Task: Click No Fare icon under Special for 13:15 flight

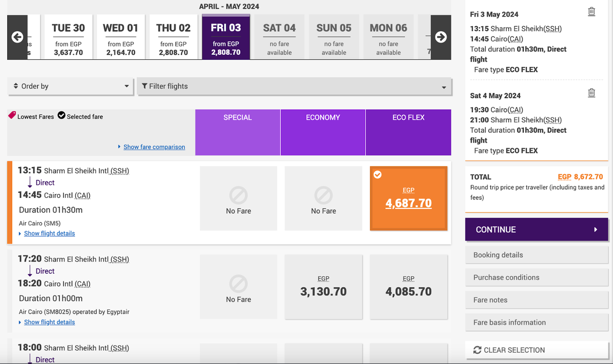Action: 239,195
